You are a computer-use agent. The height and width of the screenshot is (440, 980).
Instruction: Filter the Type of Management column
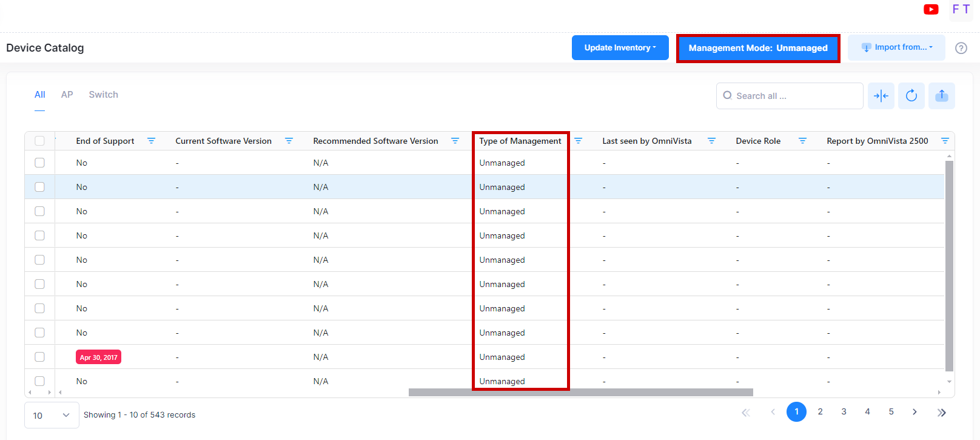point(578,141)
